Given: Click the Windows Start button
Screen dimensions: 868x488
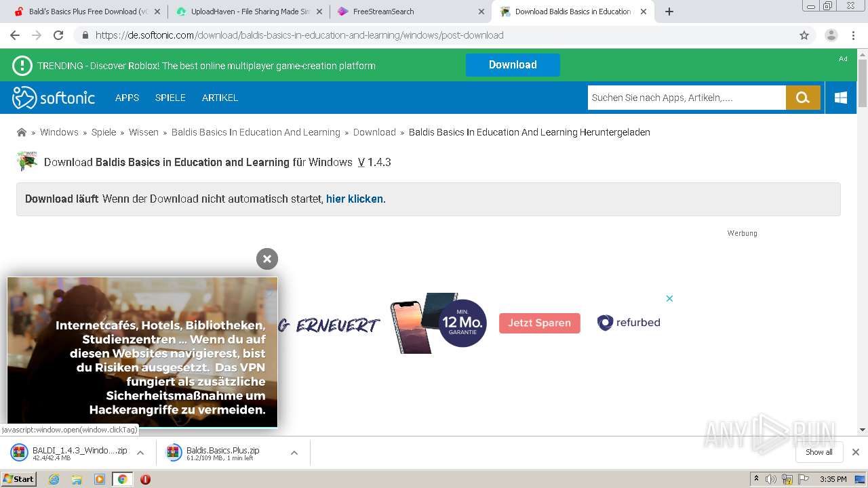Looking at the screenshot, I should pos(19,479).
